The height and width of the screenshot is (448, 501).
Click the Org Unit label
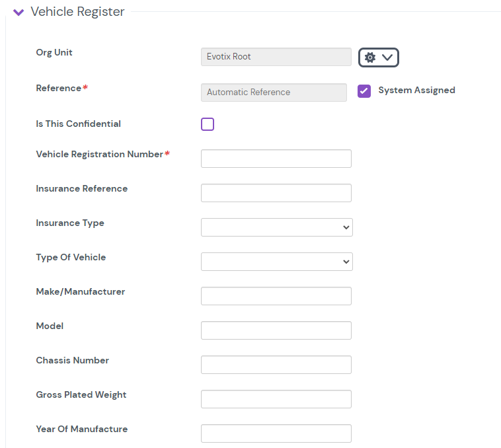tap(54, 53)
